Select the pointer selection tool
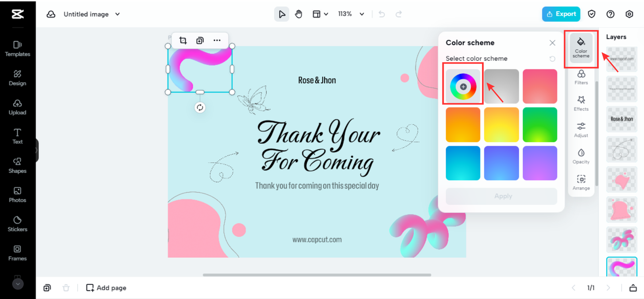Image resolution: width=644 pixels, height=299 pixels. tap(282, 14)
